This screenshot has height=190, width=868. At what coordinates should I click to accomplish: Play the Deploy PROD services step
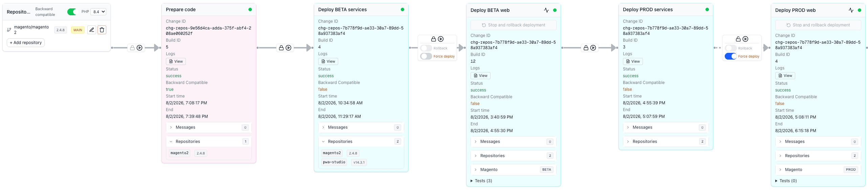click(593, 48)
